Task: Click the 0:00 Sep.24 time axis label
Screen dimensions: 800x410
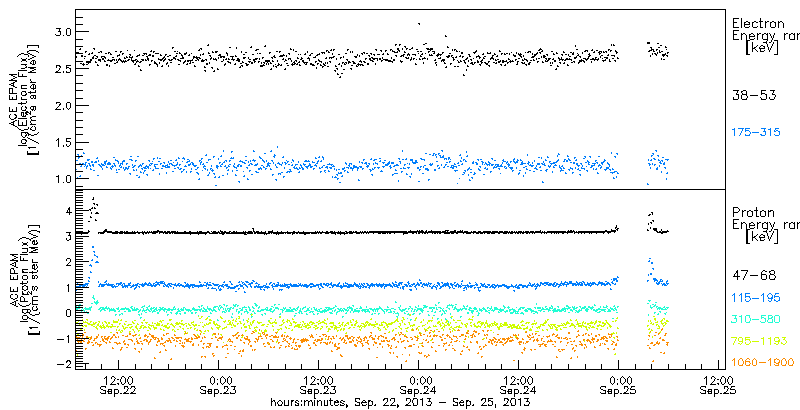Action: tap(418, 386)
